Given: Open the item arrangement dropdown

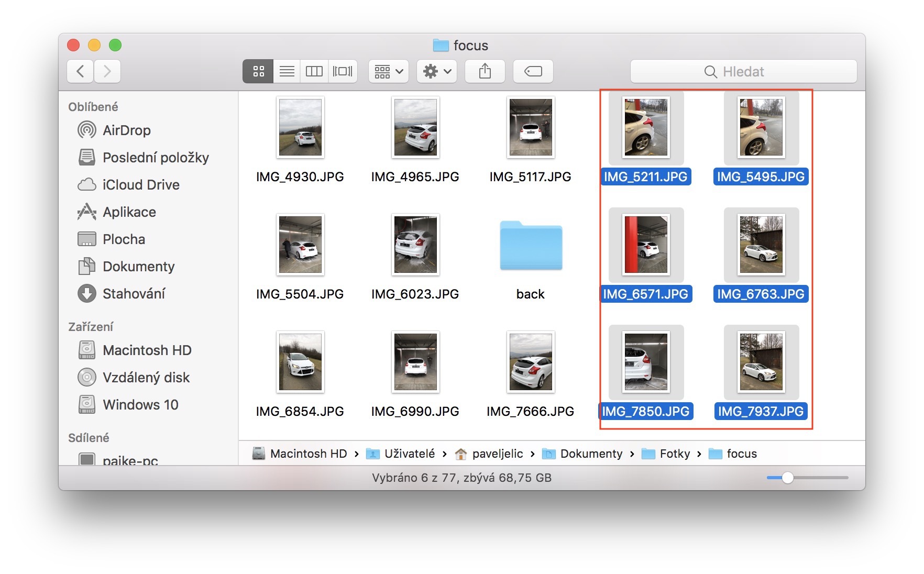Looking at the screenshot, I should pyautogui.click(x=389, y=71).
